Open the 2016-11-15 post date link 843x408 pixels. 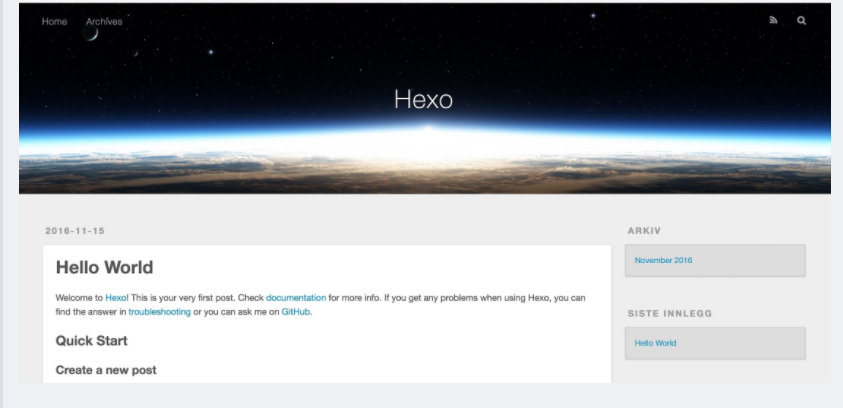coord(75,231)
